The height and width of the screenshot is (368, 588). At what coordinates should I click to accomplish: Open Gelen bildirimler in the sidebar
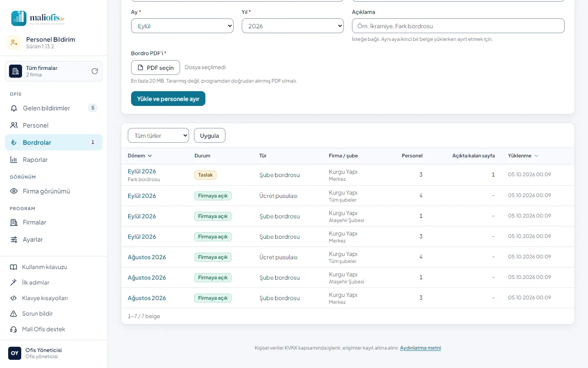[53, 108]
